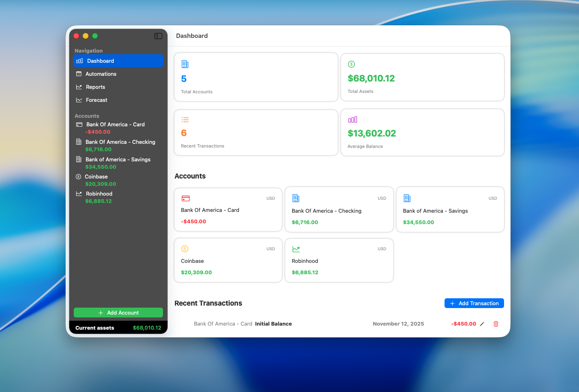Click the blue building Total Accounts icon
The height and width of the screenshot is (392, 579).
tap(185, 64)
